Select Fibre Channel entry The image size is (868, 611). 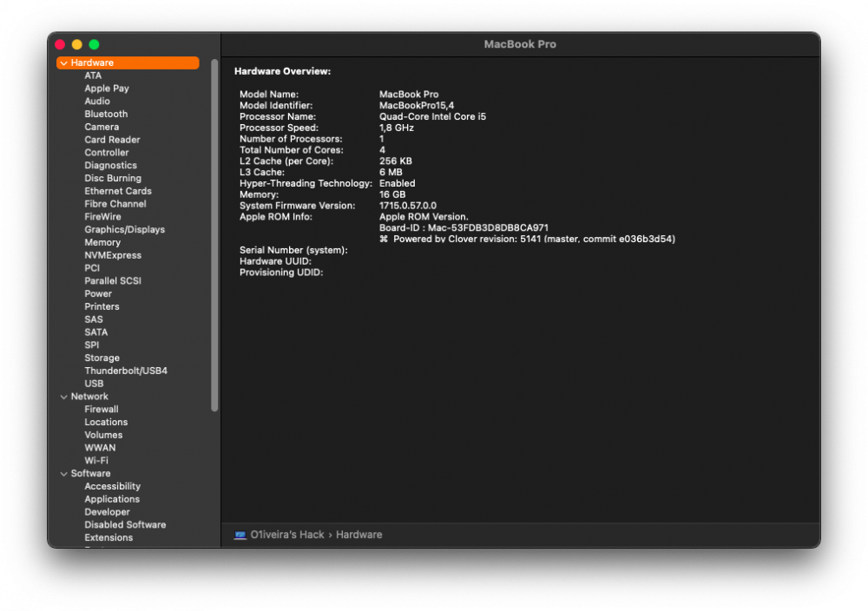(115, 204)
